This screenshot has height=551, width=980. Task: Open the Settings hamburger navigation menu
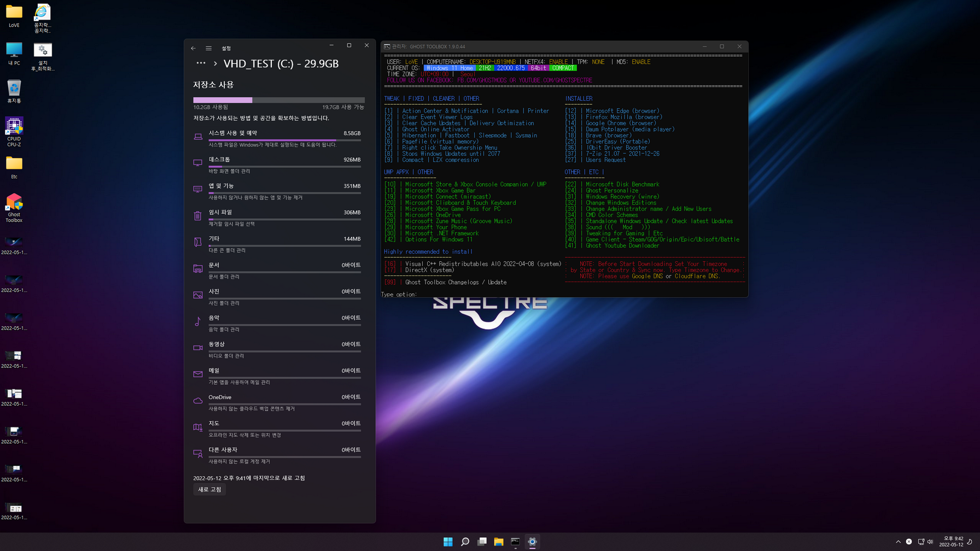[x=208, y=48]
